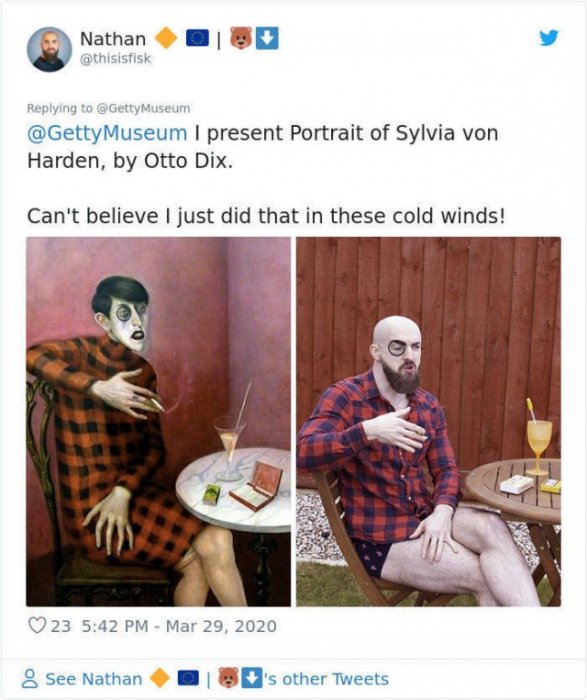Click the tweet body text
This screenshot has width=587, height=700.
266,175
